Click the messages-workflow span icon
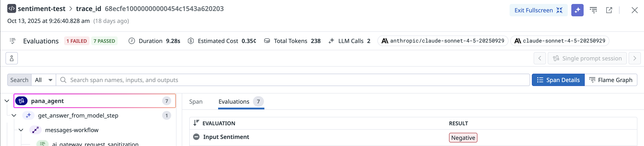644x146 pixels. (35, 130)
